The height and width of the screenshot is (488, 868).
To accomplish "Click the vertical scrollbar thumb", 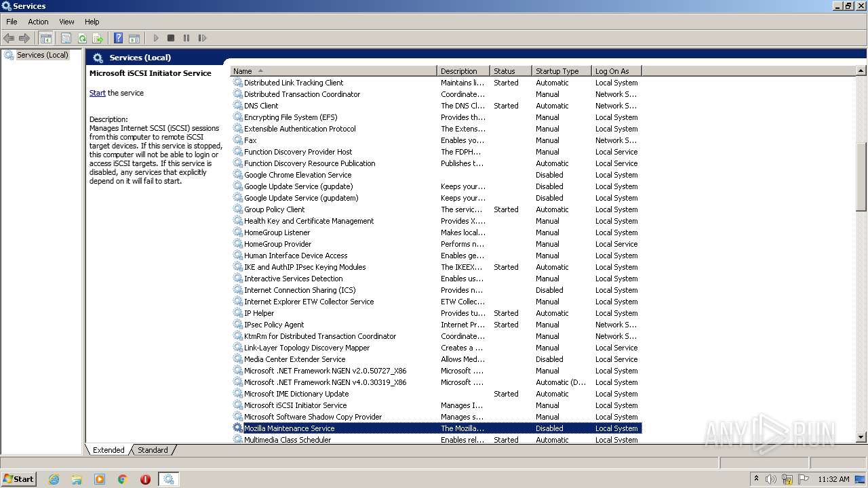I will pyautogui.click(x=861, y=178).
